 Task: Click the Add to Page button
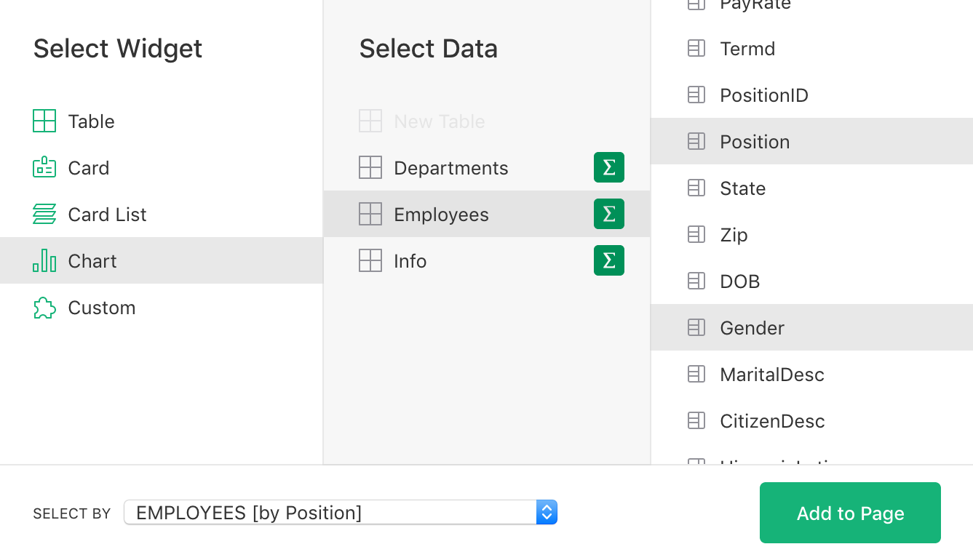[850, 513]
